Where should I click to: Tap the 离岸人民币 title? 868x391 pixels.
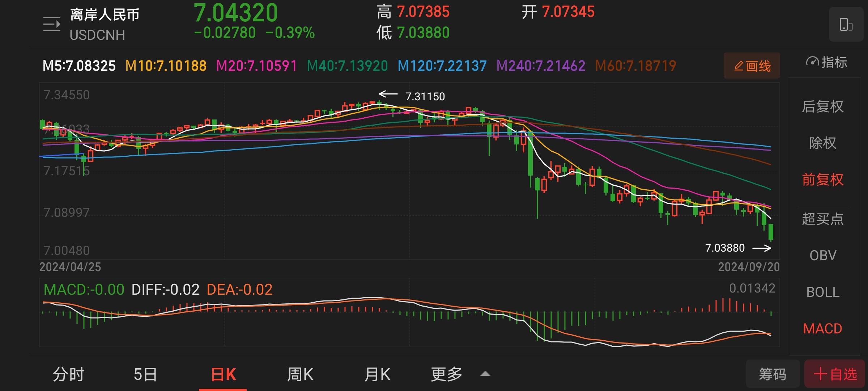[105, 14]
